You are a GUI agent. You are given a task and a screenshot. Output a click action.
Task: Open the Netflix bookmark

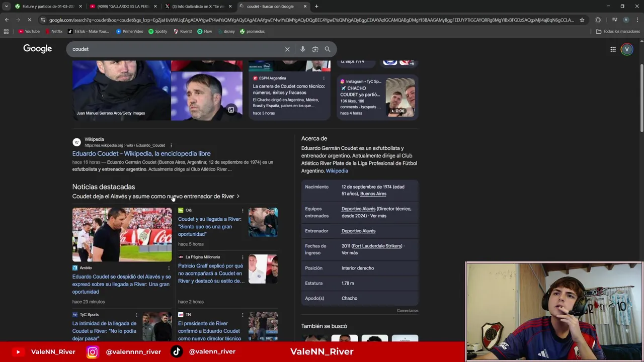tap(53, 31)
